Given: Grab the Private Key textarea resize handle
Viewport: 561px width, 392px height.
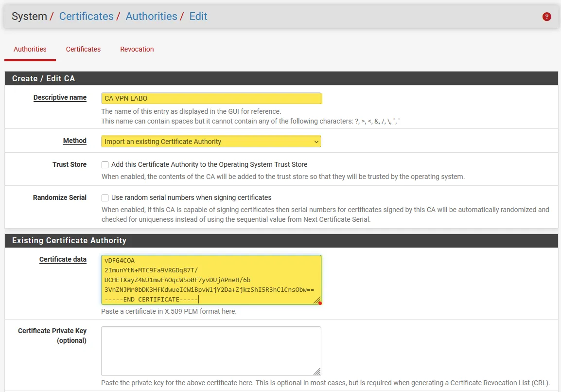Looking at the screenshot, I should tap(317, 372).
